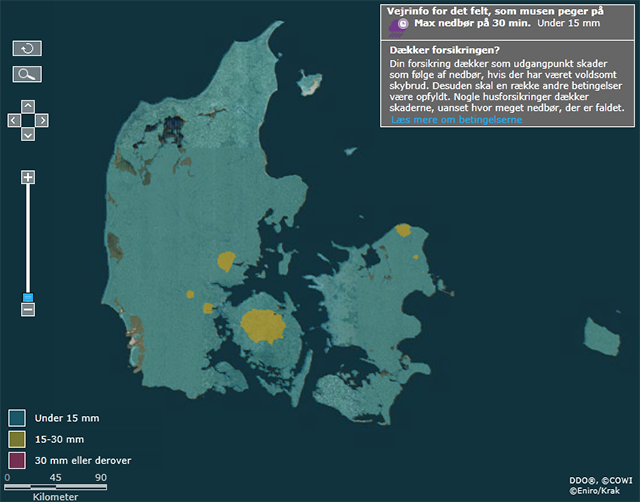Pan the map up with arrow

coord(28,106)
